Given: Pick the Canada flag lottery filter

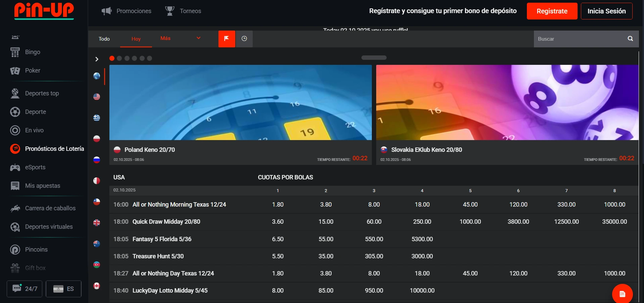Looking at the screenshot, I should [97, 286].
